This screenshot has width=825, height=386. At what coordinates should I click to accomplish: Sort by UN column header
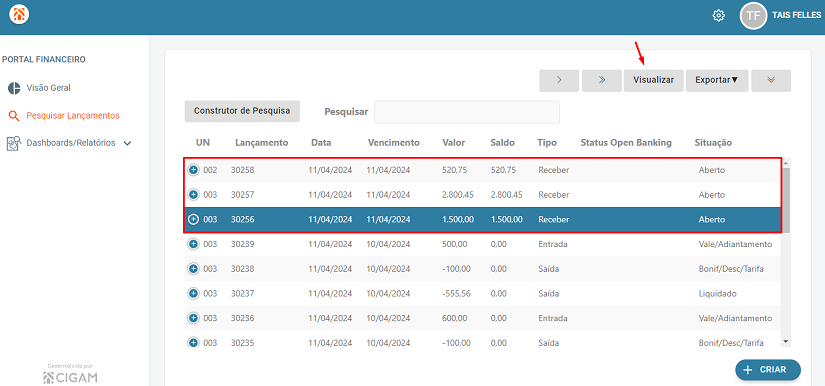pos(203,143)
